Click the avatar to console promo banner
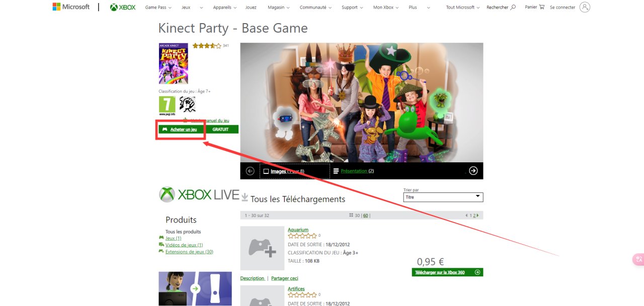Viewport: 644px width, 306px height. click(x=195, y=289)
